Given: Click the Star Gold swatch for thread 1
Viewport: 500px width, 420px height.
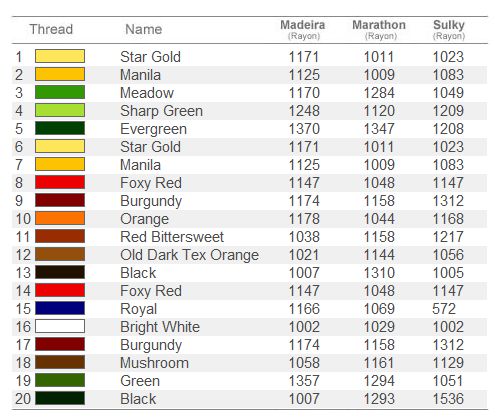Looking at the screenshot, I should pos(60,56).
